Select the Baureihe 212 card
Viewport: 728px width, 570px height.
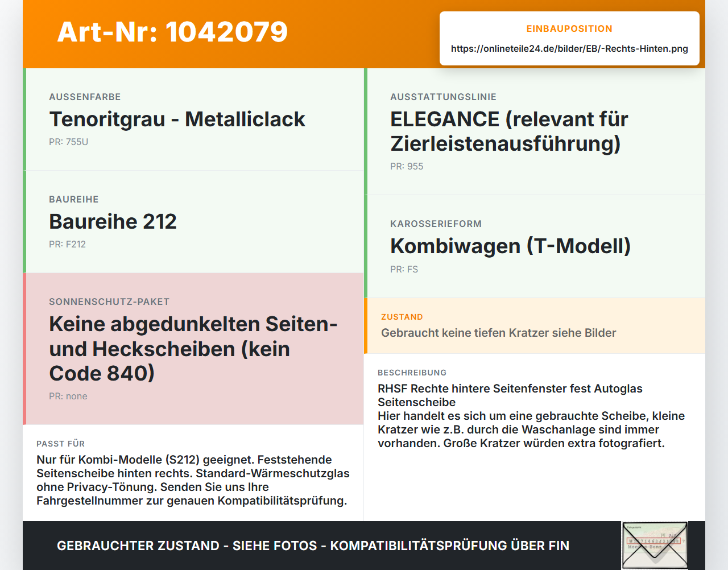193,222
